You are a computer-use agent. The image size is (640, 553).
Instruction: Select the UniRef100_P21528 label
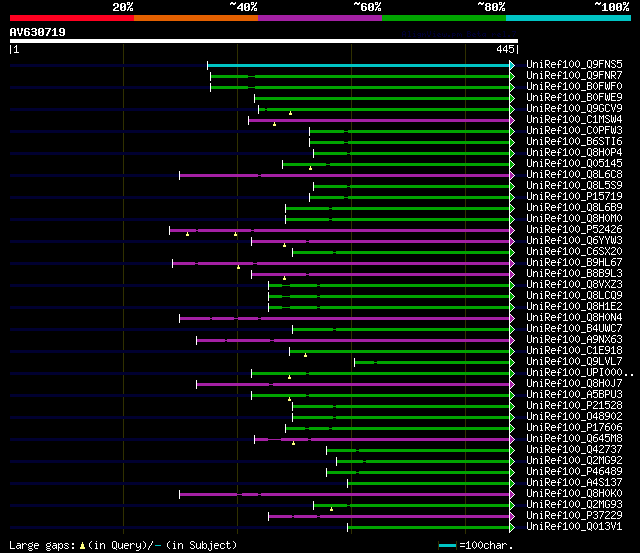[x=574, y=406]
